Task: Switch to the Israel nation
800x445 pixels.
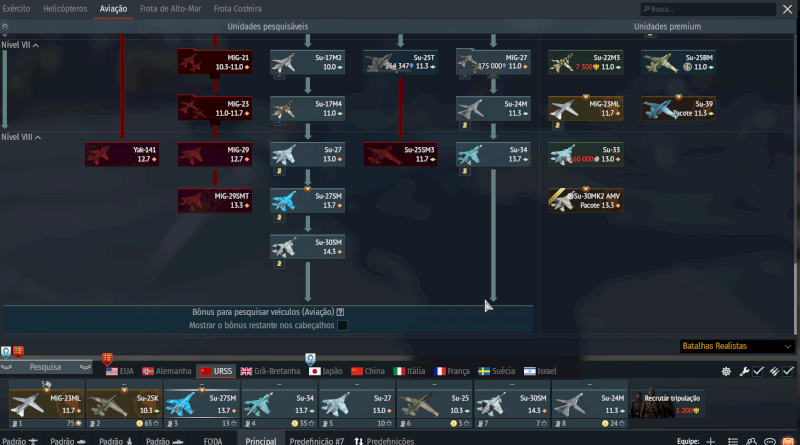Action: coord(540,371)
